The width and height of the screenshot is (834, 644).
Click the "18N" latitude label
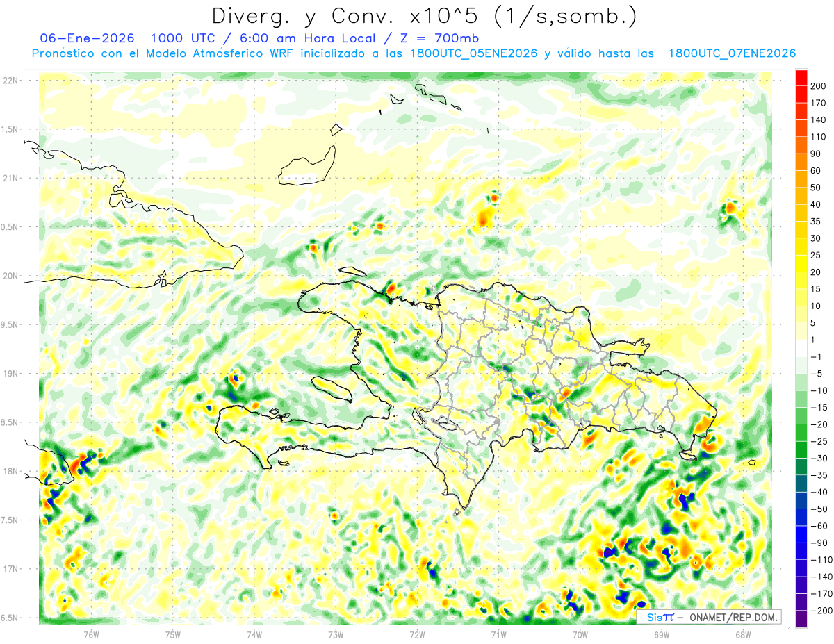point(10,472)
